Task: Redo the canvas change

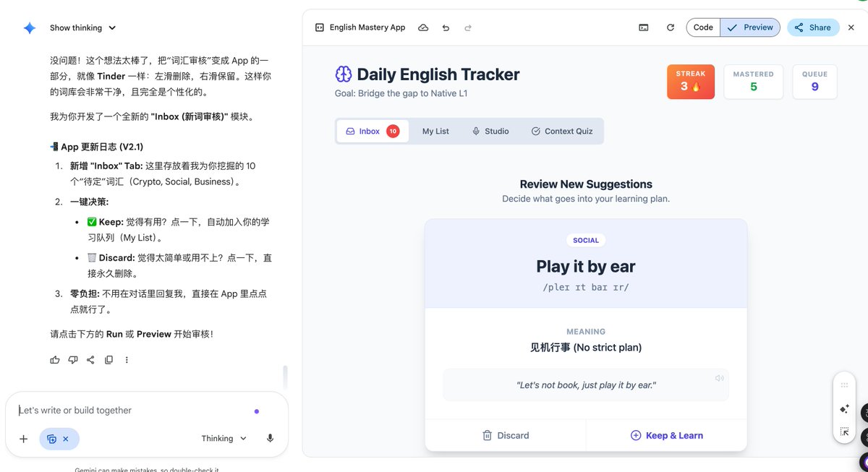Action: 468,27
